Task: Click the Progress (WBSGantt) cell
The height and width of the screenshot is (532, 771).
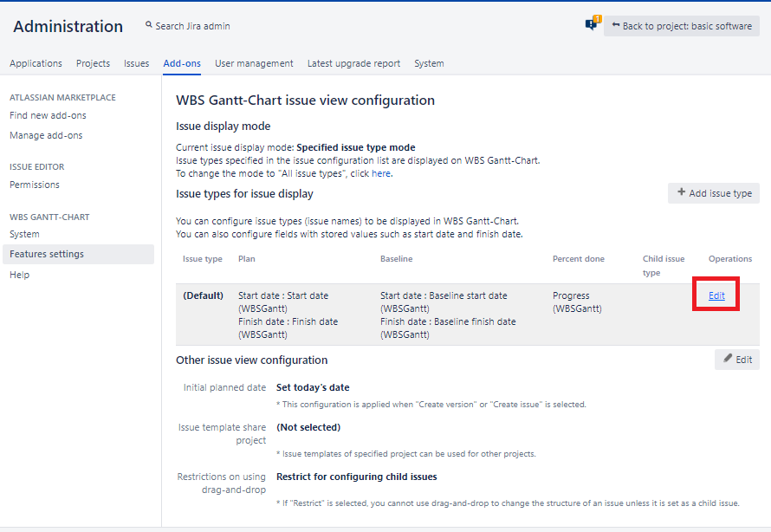Action: pyautogui.click(x=577, y=302)
